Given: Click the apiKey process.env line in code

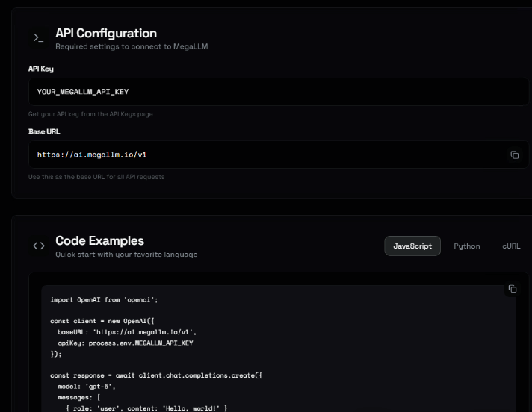Looking at the screenshot, I should coord(126,343).
